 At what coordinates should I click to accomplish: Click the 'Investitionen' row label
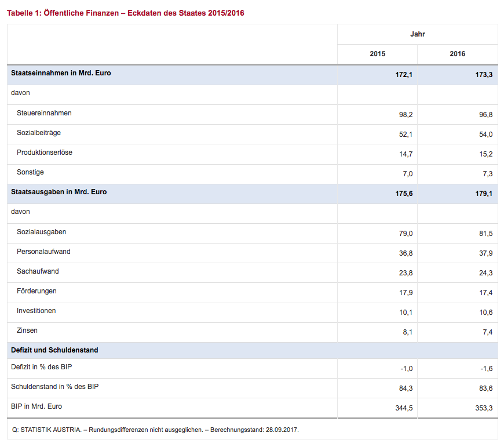click(x=36, y=311)
